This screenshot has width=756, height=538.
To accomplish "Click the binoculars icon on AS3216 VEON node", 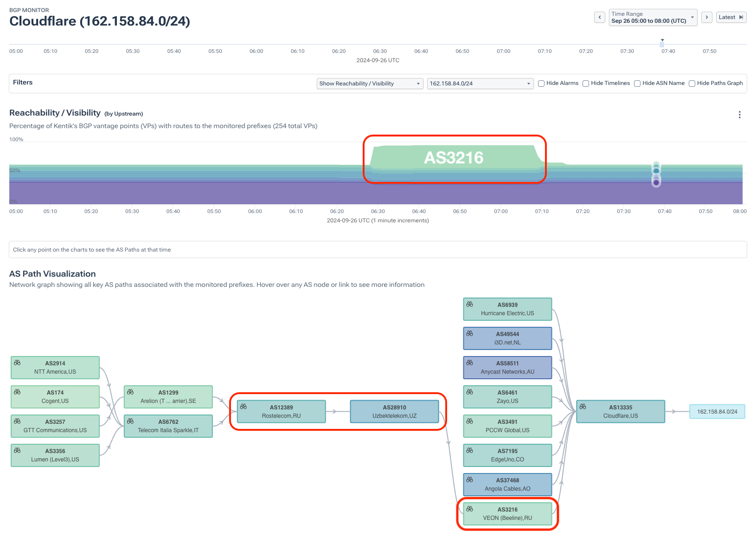I will click(x=470, y=509).
